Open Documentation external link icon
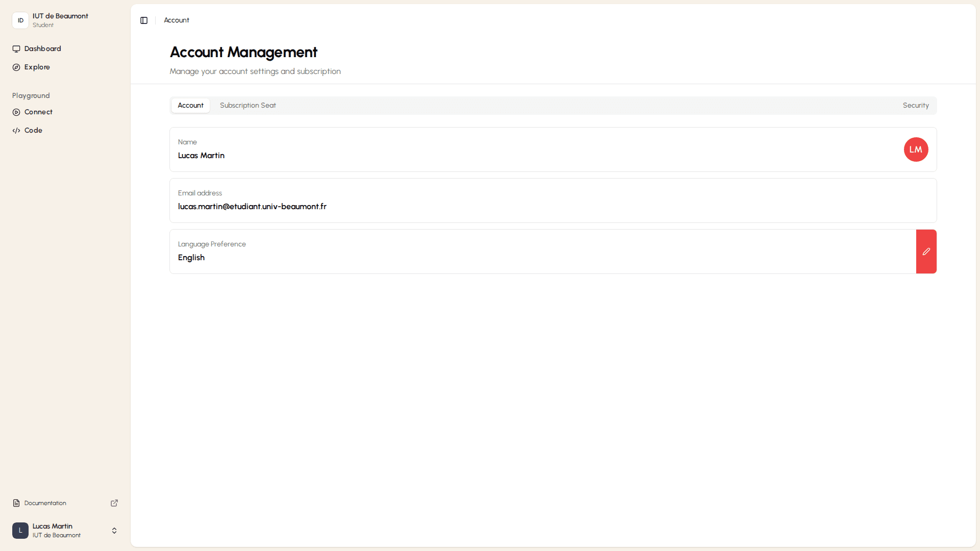The height and width of the screenshot is (551, 980). pyautogui.click(x=114, y=503)
